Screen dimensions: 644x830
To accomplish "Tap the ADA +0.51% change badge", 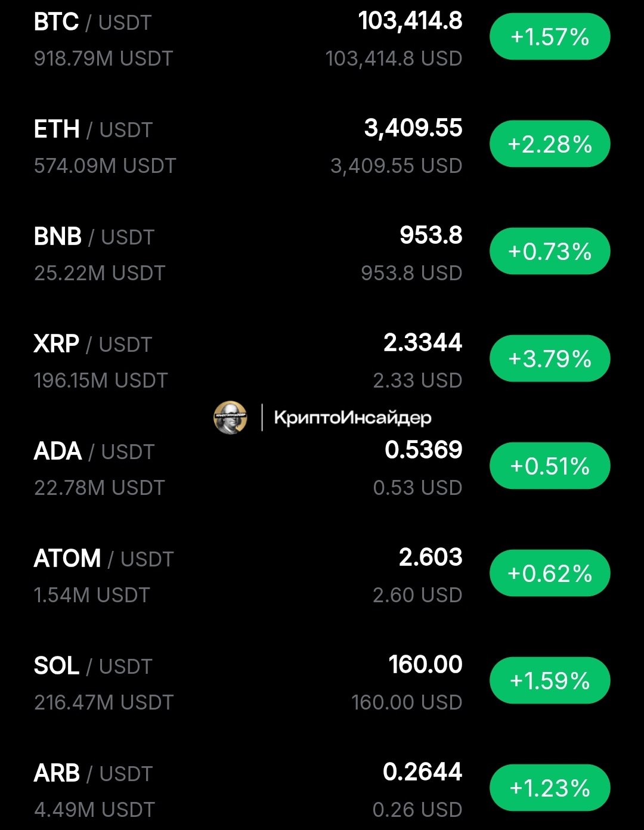I will click(550, 466).
